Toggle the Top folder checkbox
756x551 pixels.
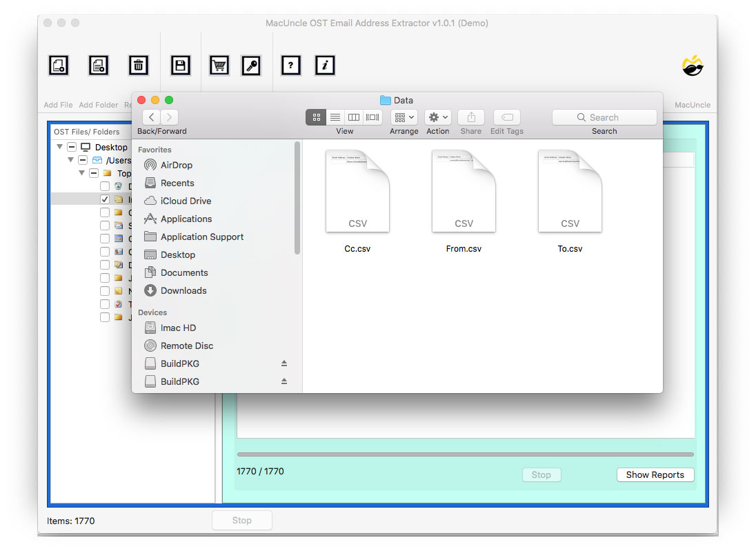(x=94, y=173)
